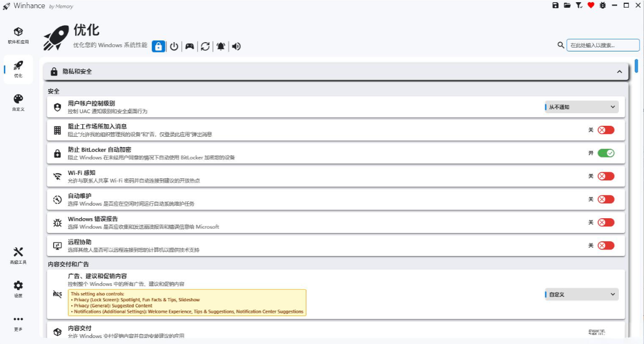Viewport: 644px width, 344px height.
Task: Enable the 阻止工作场所加入消息 toggle
Action: (x=606, y=130)
